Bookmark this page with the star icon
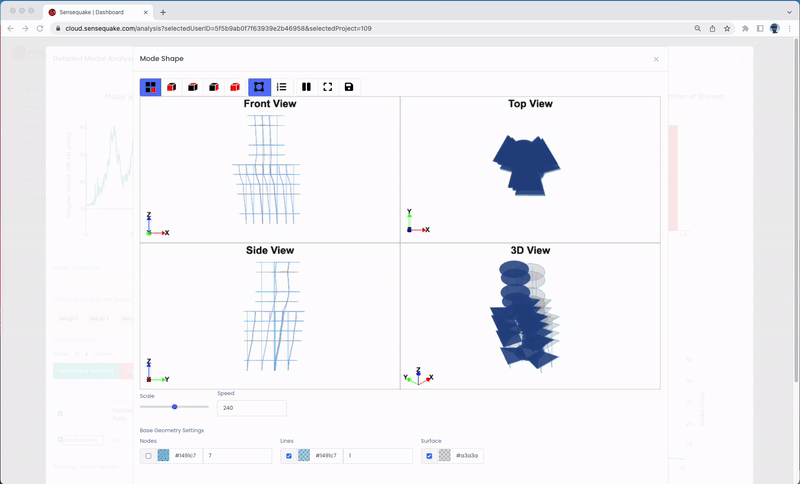 click(727, 28)
